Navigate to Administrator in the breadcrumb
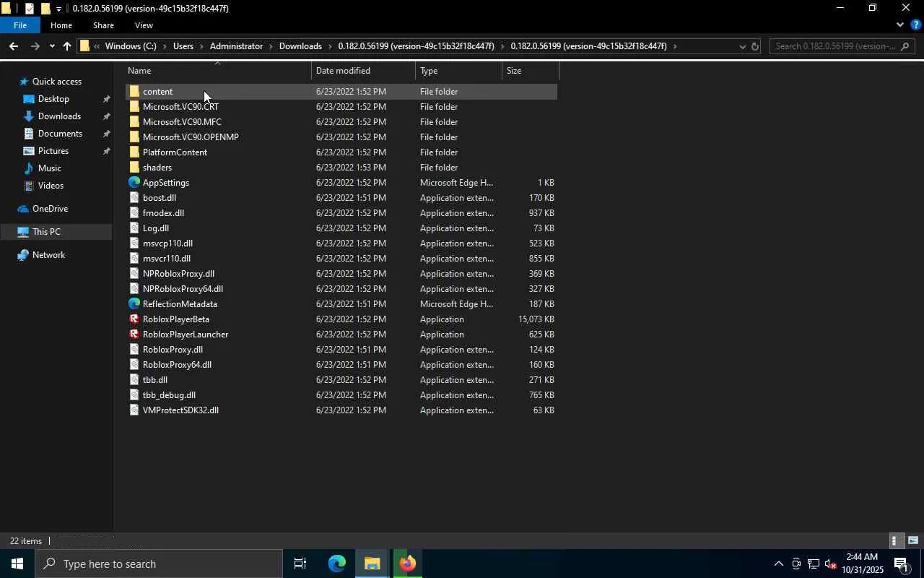Screen dimensions: 924x578 point(236,46)
